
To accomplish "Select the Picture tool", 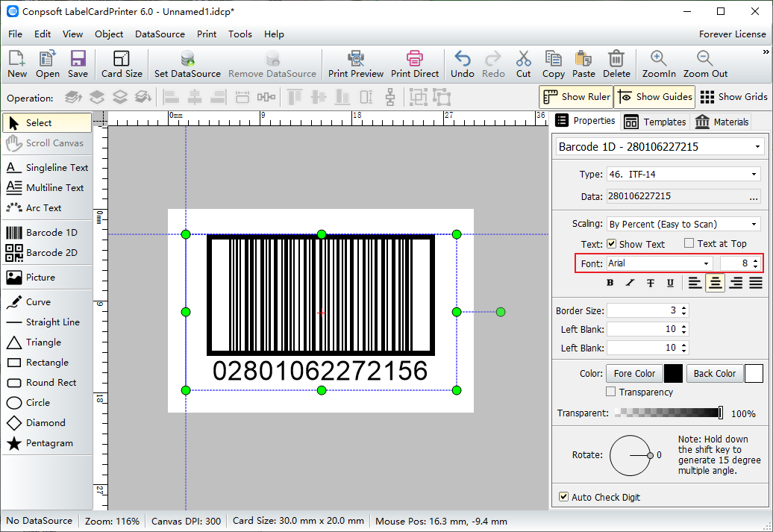I will (47, 277).
